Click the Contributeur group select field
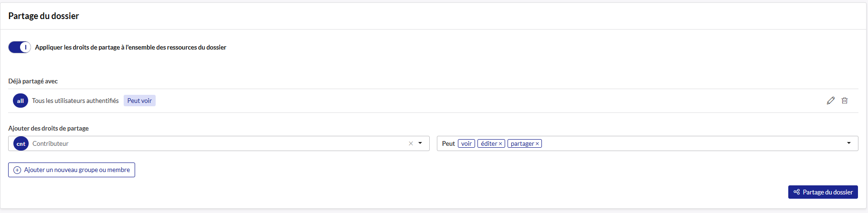This screenshot has width=868, height=213. coord(219,143)
